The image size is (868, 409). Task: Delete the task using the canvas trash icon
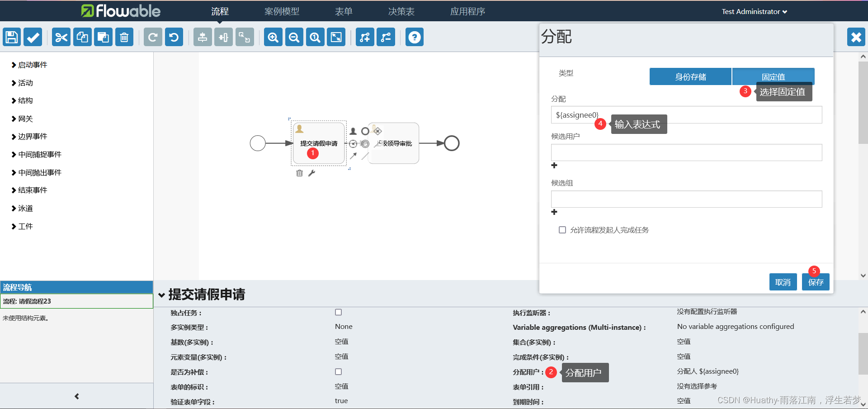point(299,173)
